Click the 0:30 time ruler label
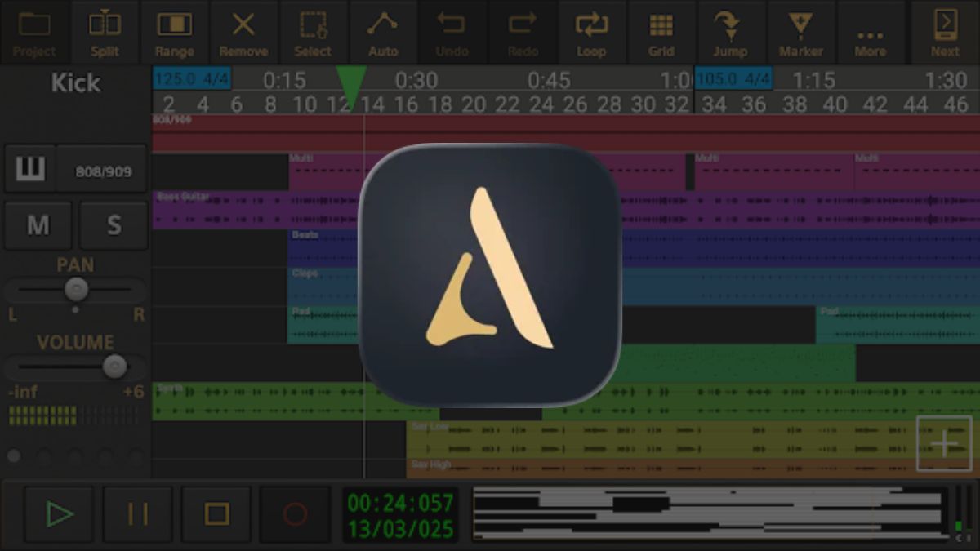 [416, 81]
